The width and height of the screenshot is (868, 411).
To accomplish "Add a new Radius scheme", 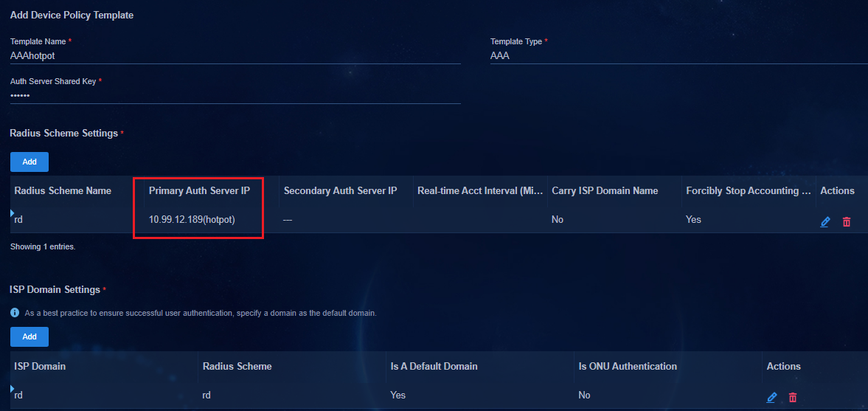I will tap(29, 162).
